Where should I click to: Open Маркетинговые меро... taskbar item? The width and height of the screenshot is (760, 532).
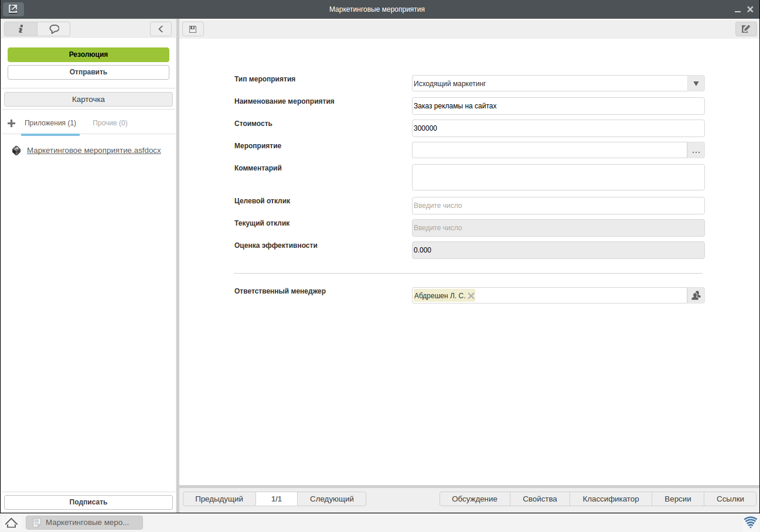point(84,523)
